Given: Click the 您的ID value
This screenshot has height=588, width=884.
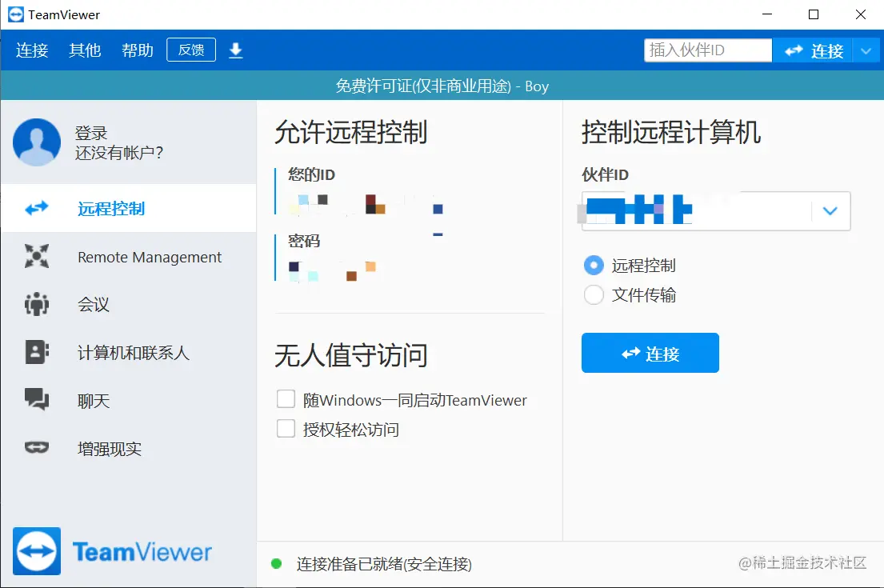Looking at the screenshot, I should (x=366, y=203).
